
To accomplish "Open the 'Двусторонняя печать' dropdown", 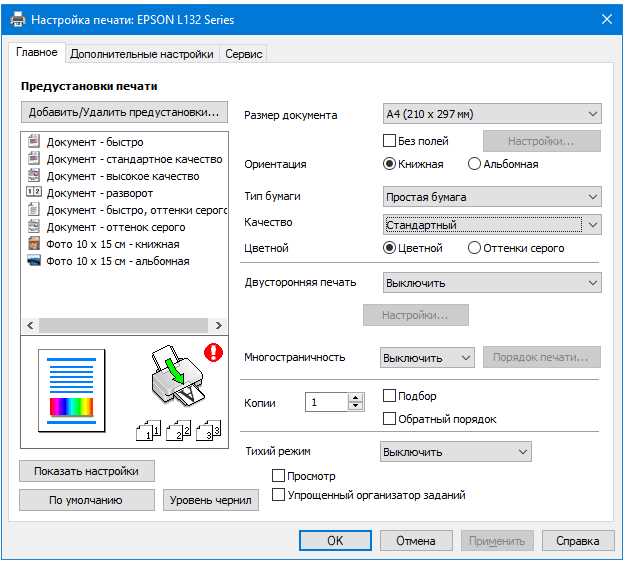I will tap(492, 283).
